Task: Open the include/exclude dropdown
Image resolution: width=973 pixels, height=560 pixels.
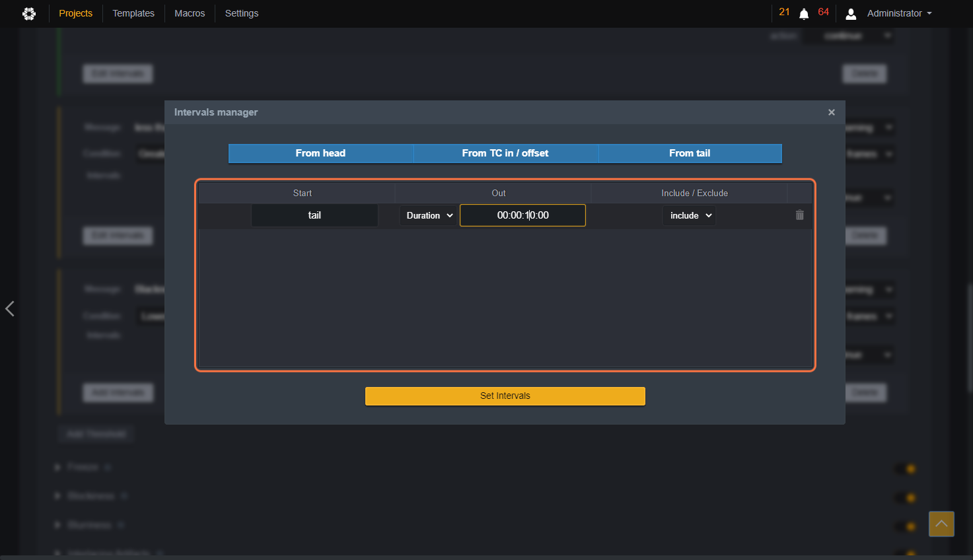Action: click(x=689, y=215)
